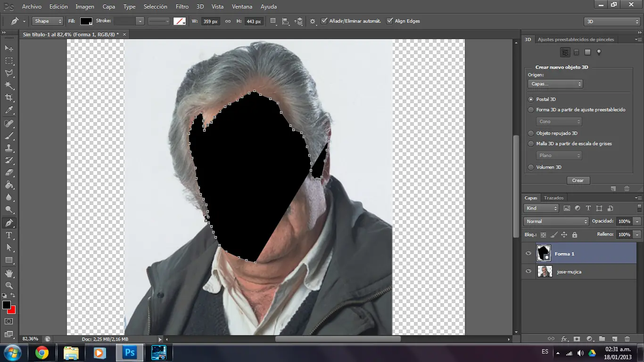Open path operations in options bar
Screen dimensions: 644x362
pyautogui.click(x=273, y=21)
